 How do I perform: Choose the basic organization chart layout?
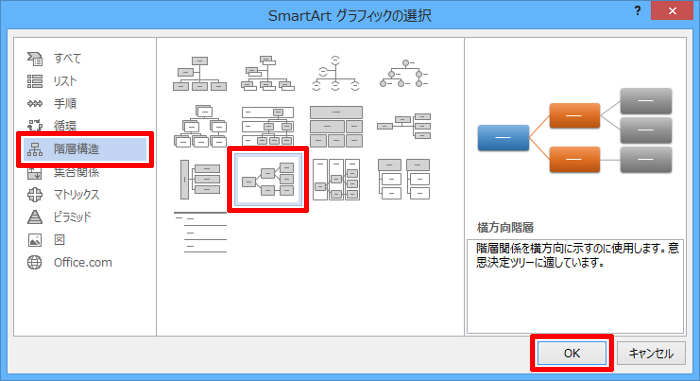coord(200,73)
